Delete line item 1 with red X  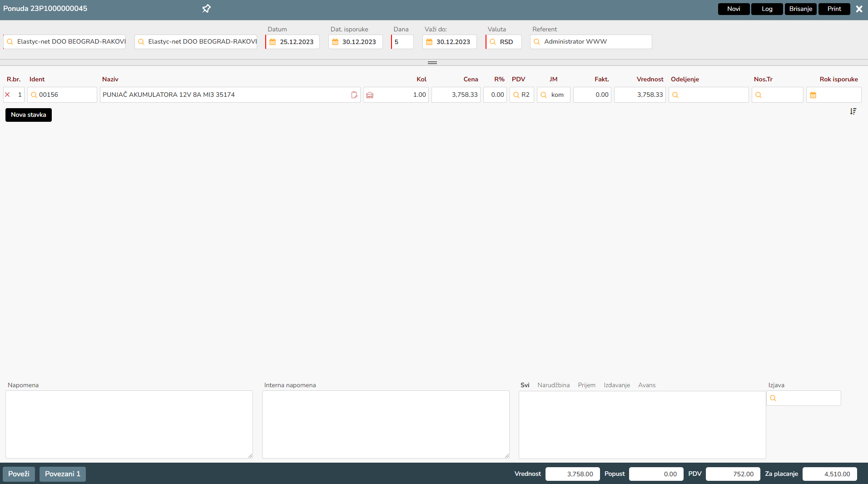[8, 95]
